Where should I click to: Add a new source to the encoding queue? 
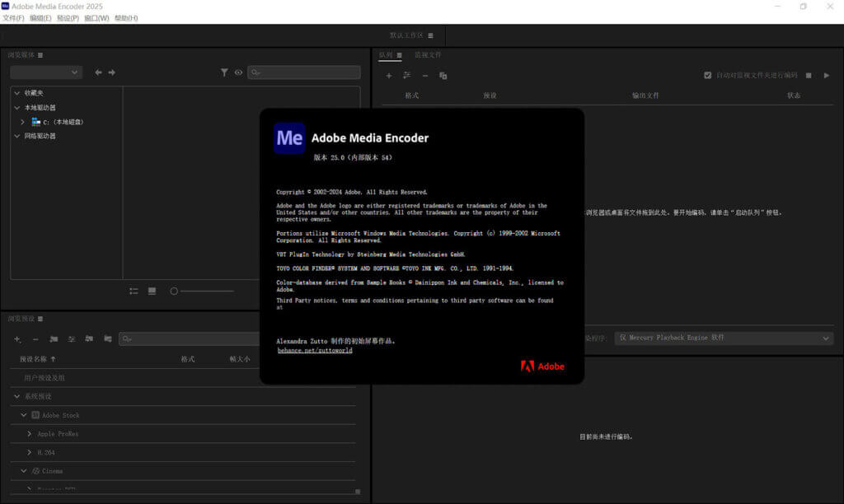(x=388, y=75)
